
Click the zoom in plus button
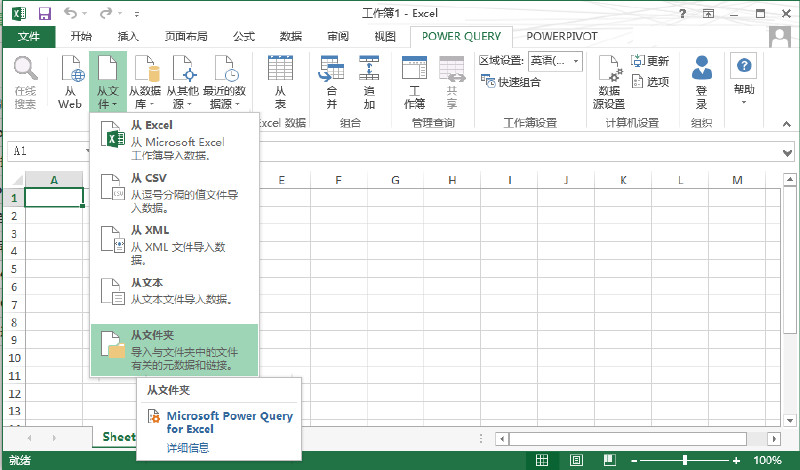[x=736, y=460]
